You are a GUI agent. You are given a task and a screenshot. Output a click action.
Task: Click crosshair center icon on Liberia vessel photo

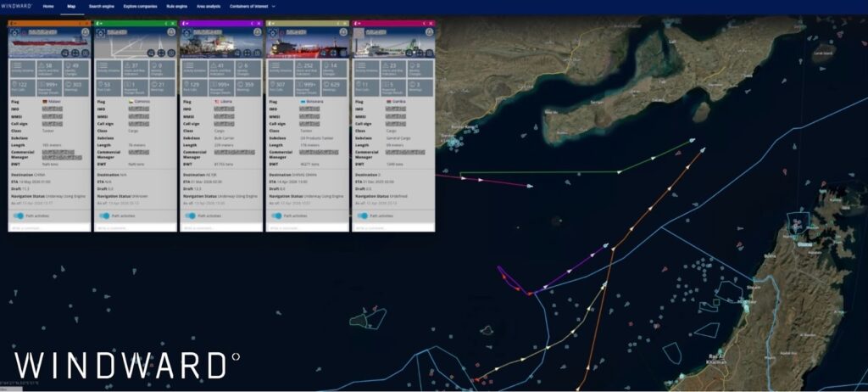(x=247, y=53)
